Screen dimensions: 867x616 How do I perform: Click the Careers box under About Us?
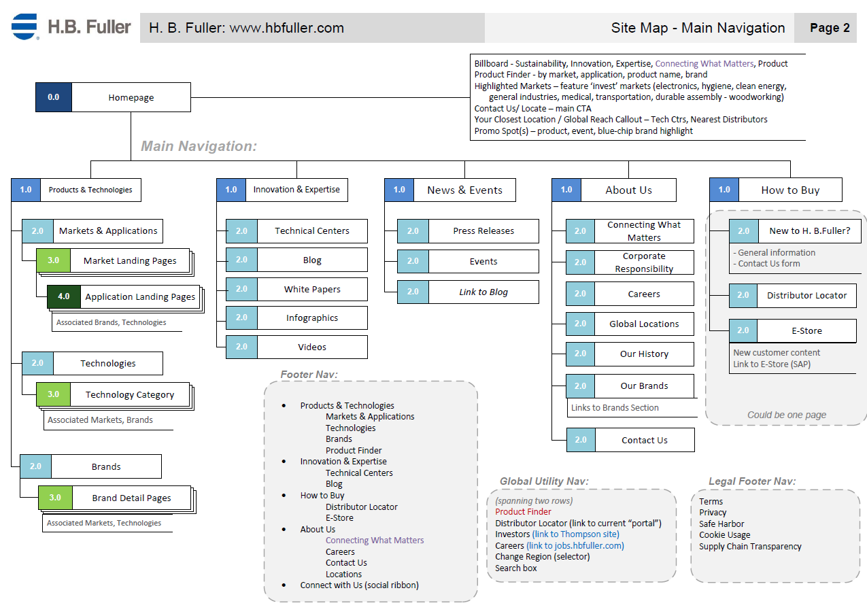click(630, 294)
